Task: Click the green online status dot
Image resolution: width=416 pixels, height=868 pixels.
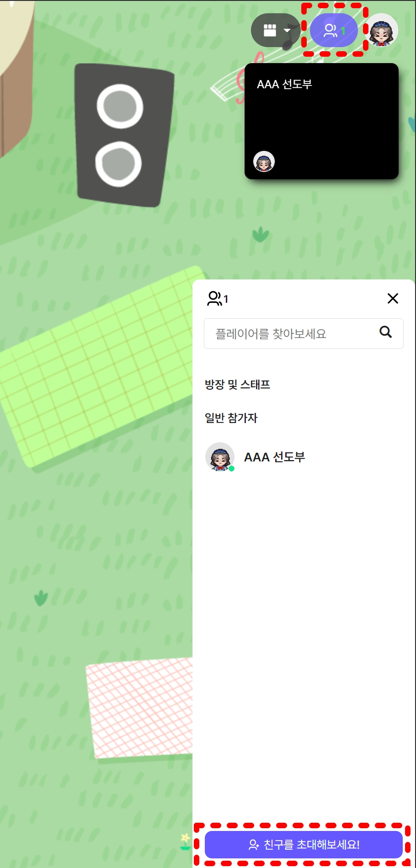Action: point(232,468)
